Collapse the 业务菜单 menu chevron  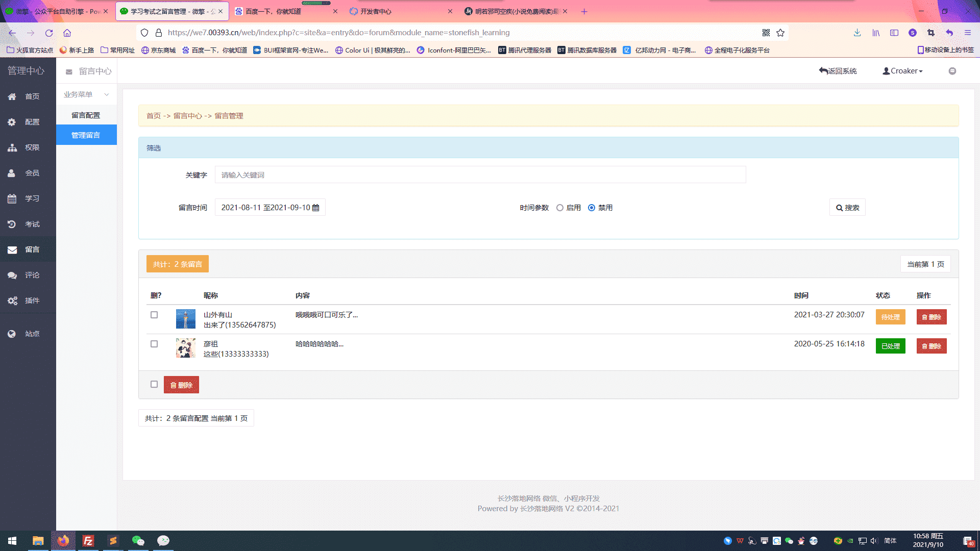point(107,94)
